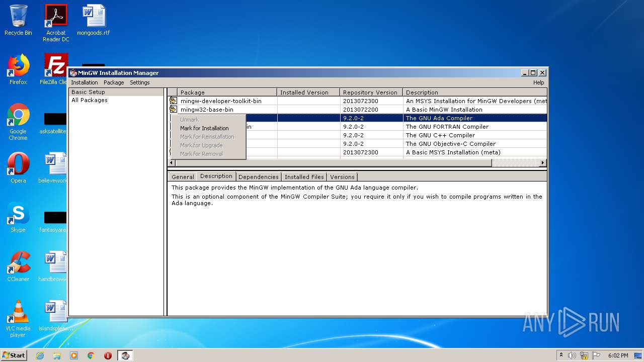Open Acrobat Reader DC desktop shortcut
Screen dimensions: 644x362
(x=56, y=23)
